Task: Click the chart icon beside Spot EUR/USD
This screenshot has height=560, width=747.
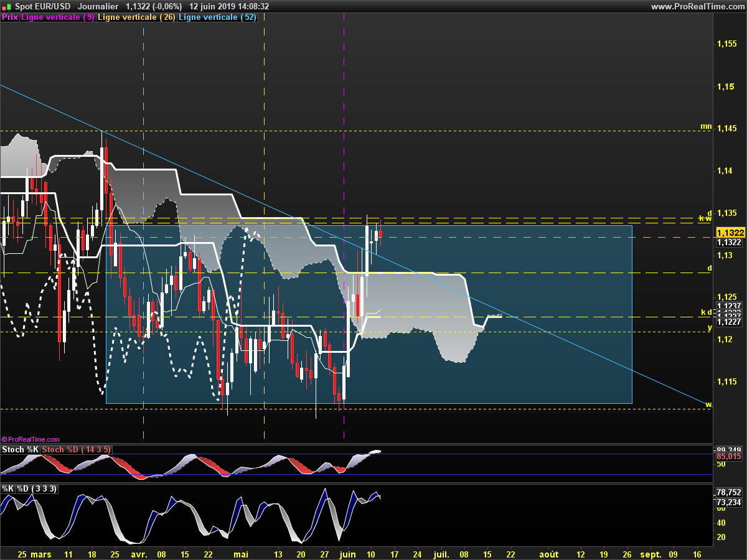Action: pyautogui.click(x=6, y=6)
